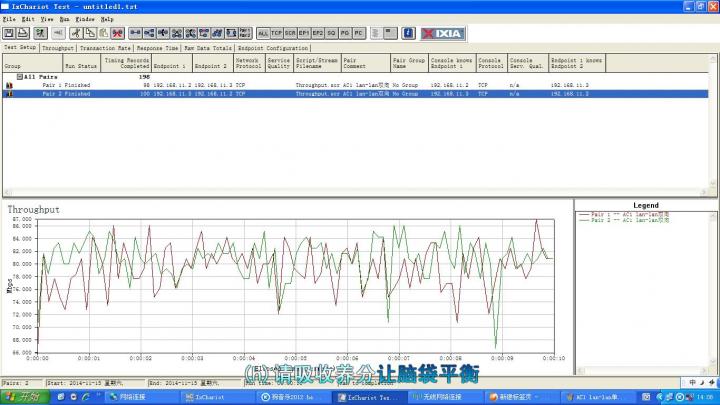Switch to the Endpoint Configuration tab
720x405 pixels.
(x=273, y=48)
